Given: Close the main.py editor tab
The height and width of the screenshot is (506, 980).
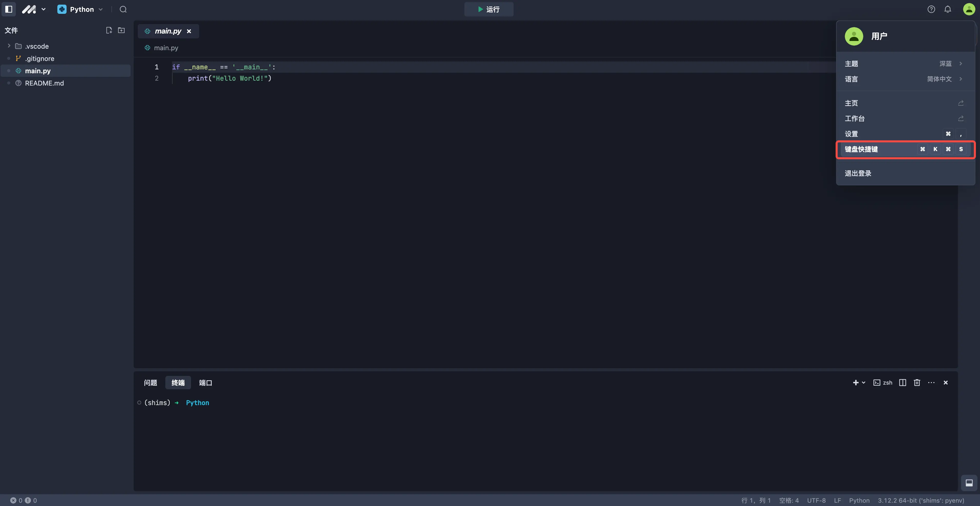Looking at the screenshot, I should point(189,31).
